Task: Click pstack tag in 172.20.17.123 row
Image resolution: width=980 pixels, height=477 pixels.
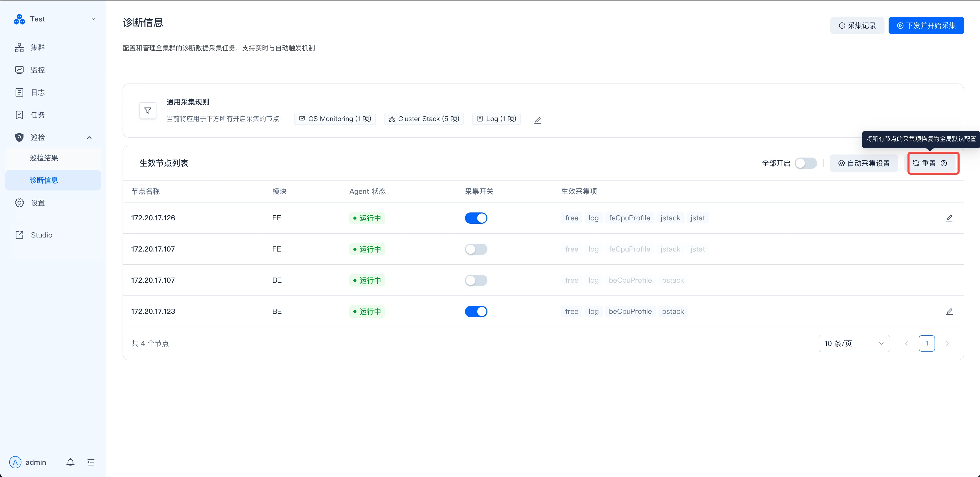Action: 673,312
